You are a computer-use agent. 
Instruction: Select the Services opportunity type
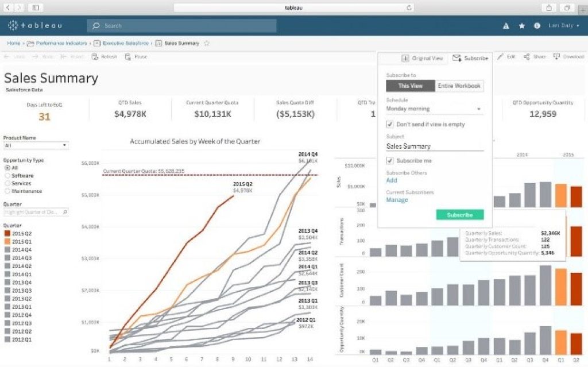point(7,184)
